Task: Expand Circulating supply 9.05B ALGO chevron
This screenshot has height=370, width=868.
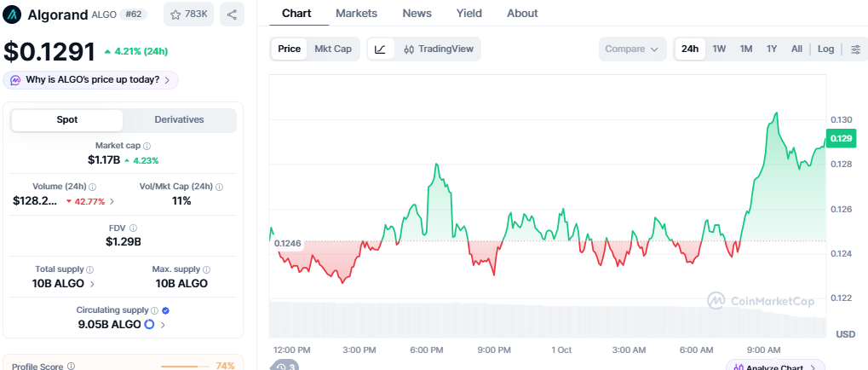Action: pos(163,325)
